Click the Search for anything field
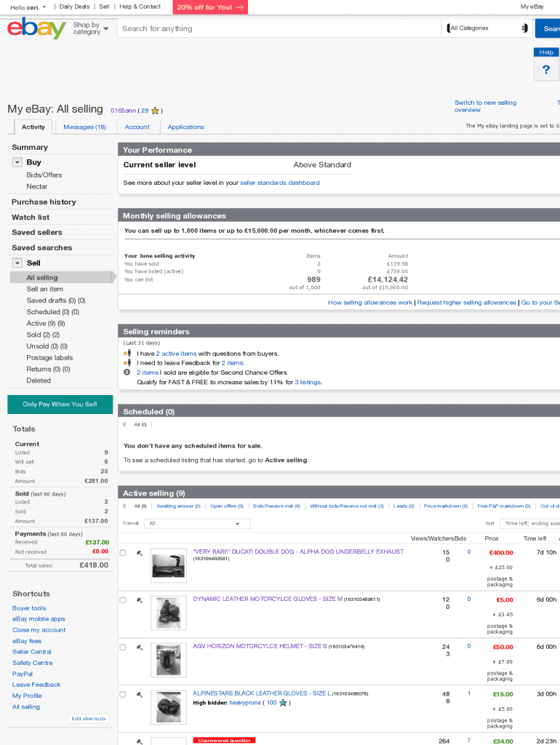The image size is (560, 745). (x=280, y=28)
